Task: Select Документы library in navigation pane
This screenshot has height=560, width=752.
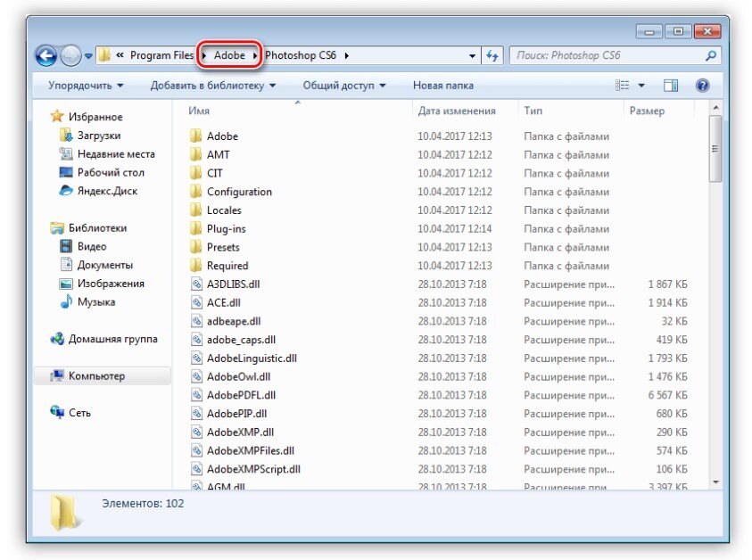Action: coord(96,265)
